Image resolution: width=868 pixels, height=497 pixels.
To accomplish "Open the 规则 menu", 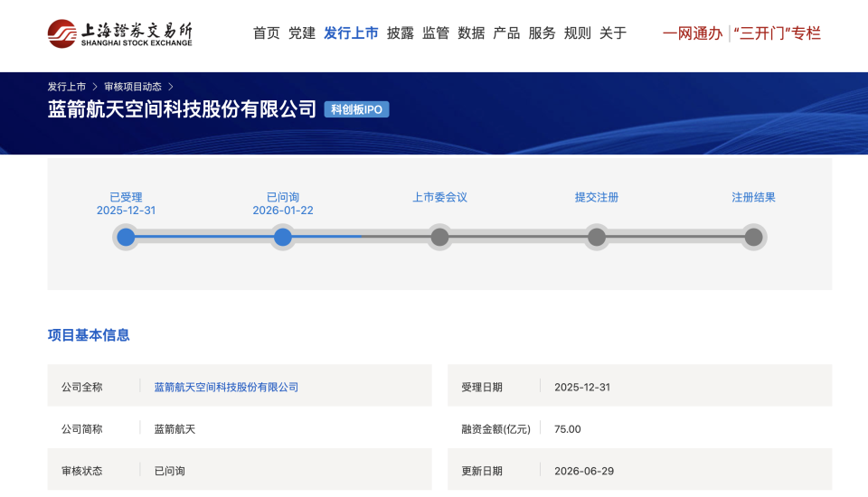I will coord(578,33).
